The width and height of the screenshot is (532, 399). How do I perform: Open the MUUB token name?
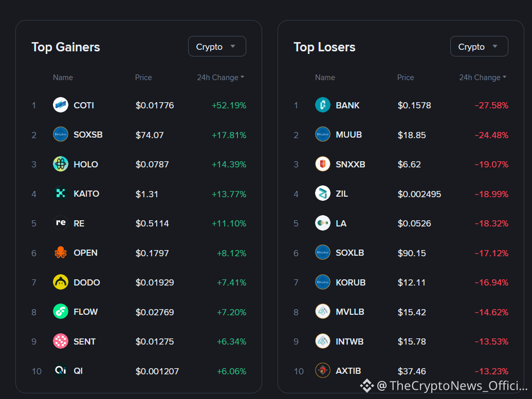tap(349, 135)
